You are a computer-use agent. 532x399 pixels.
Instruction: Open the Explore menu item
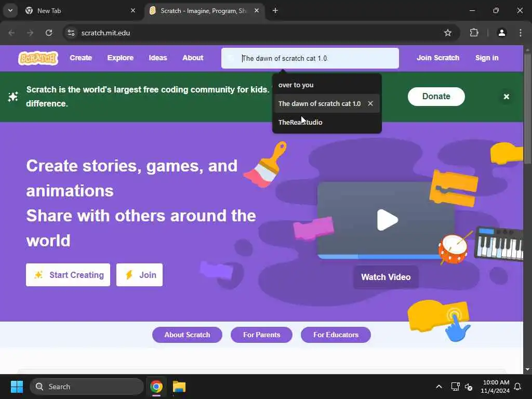point(121,58)
